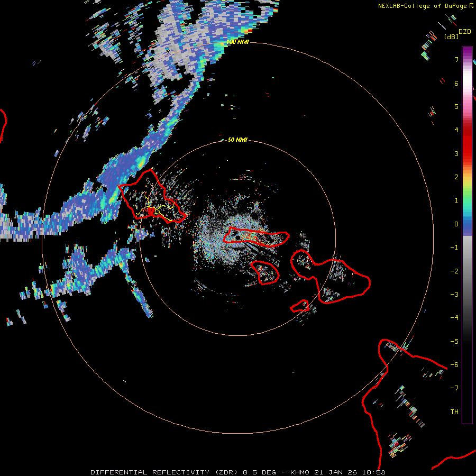Click the DZD product label
Screen dimensions: 476x476
pyautogui.click(x=465, y=32)
